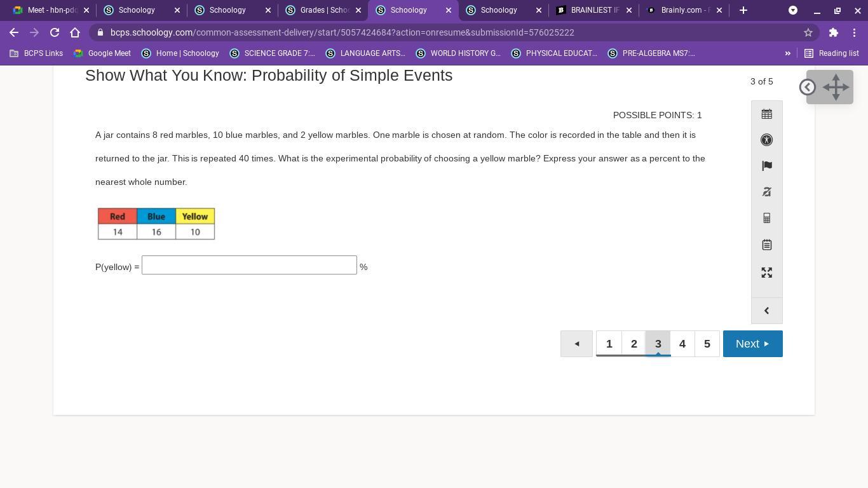Toggle the answer strikethrough tool
The height and width of the screenshot is (488, 868).
767,192
